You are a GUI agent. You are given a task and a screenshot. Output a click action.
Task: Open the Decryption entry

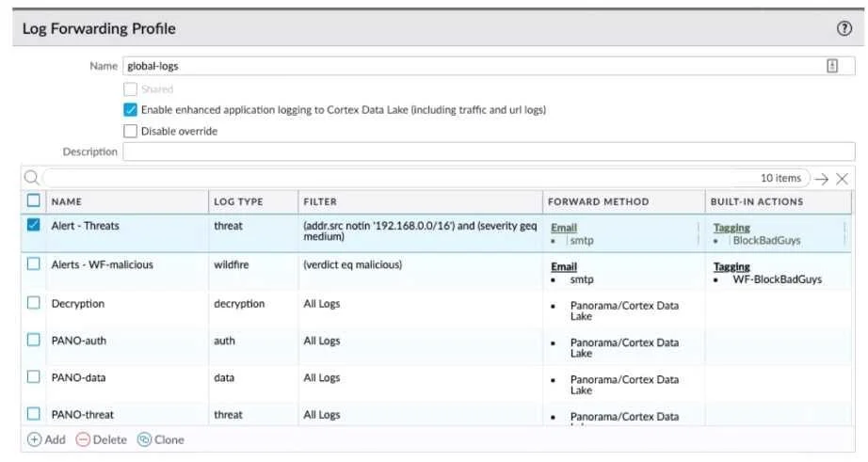[78, 304]
